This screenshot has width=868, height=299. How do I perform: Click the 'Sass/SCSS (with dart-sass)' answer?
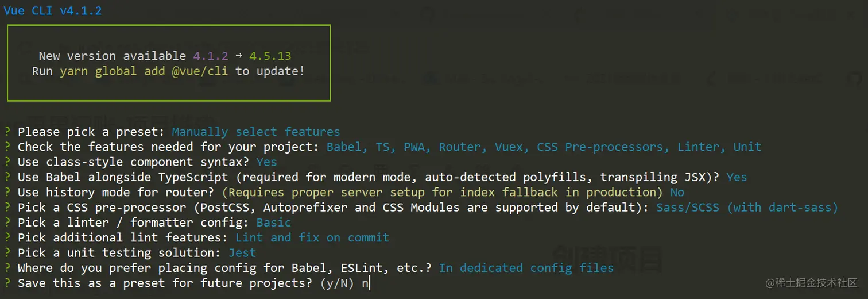pyautogui.click(x=747, y=207)
